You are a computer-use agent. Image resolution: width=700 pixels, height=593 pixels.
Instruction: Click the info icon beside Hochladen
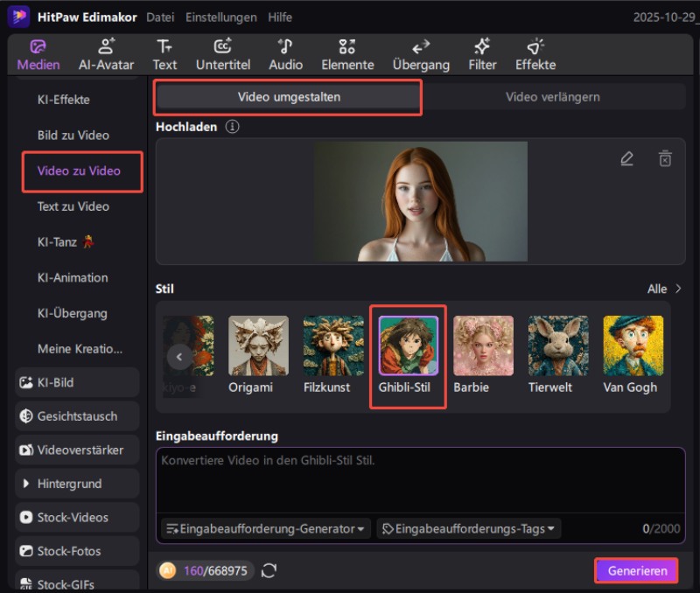(232, 127)
